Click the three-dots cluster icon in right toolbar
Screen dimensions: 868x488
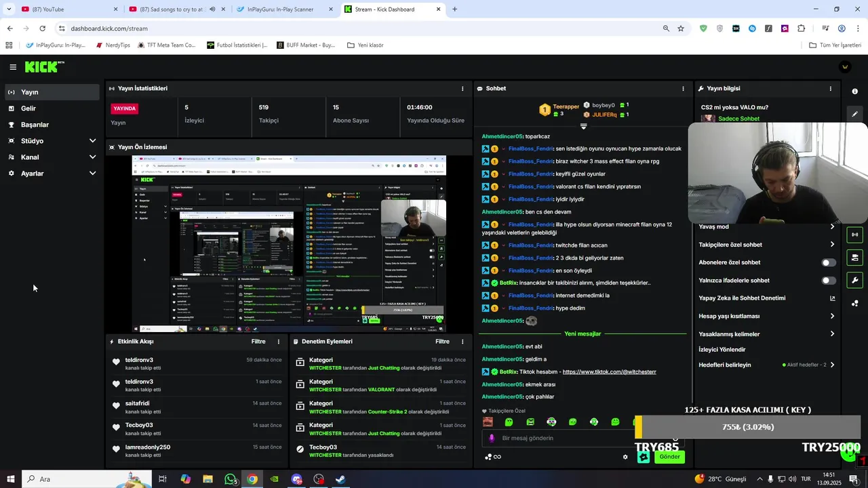pyautogui.click(x=854, y=304)
